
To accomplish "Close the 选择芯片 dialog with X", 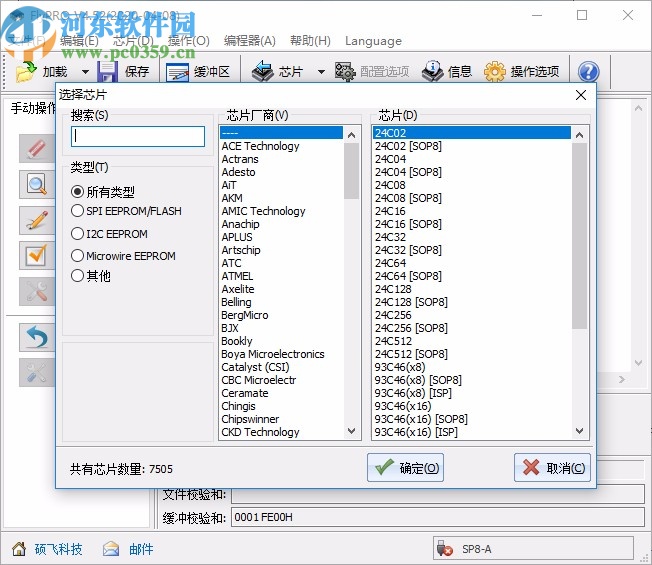I will tap(581, 95).
